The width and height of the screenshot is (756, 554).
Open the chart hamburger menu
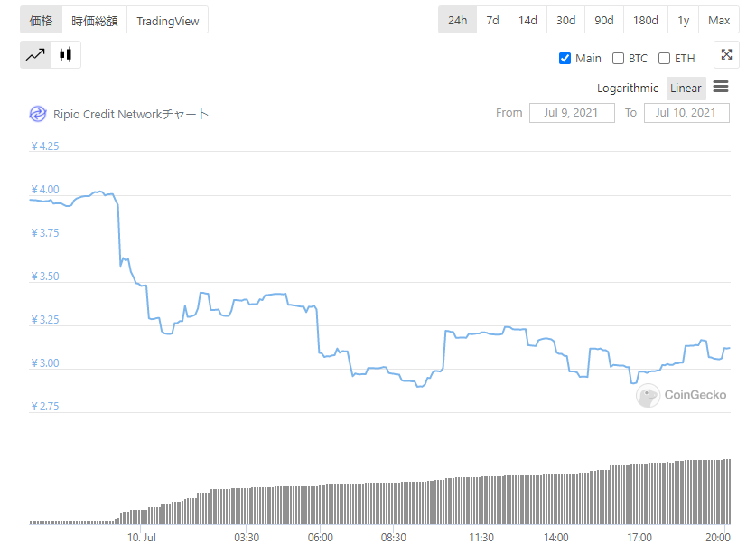[721, 87]
